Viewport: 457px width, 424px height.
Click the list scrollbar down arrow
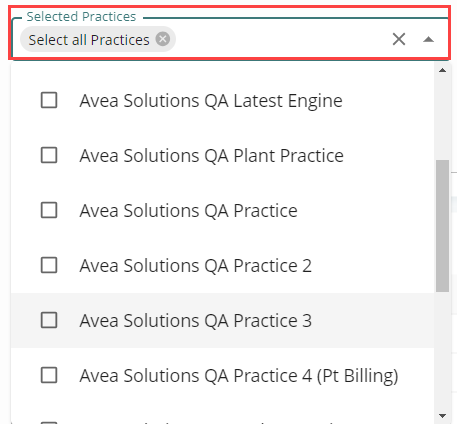pos(443,416)
